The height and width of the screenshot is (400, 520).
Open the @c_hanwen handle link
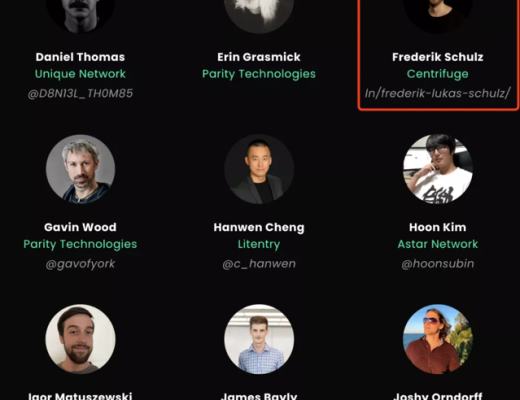[x=259, y=264]
